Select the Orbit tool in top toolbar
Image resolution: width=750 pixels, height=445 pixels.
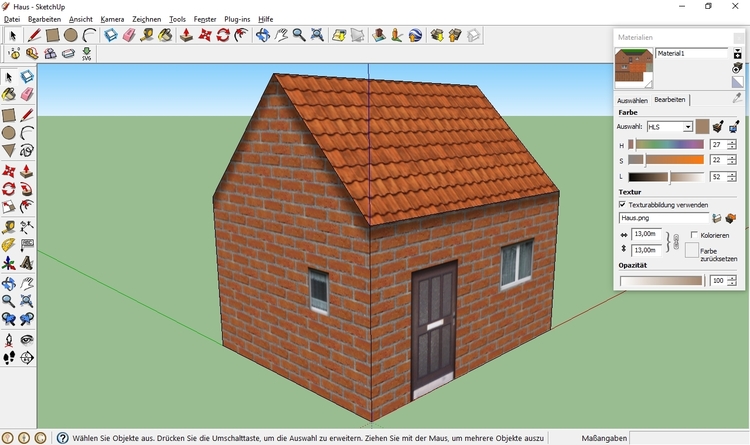coord(263,35)
